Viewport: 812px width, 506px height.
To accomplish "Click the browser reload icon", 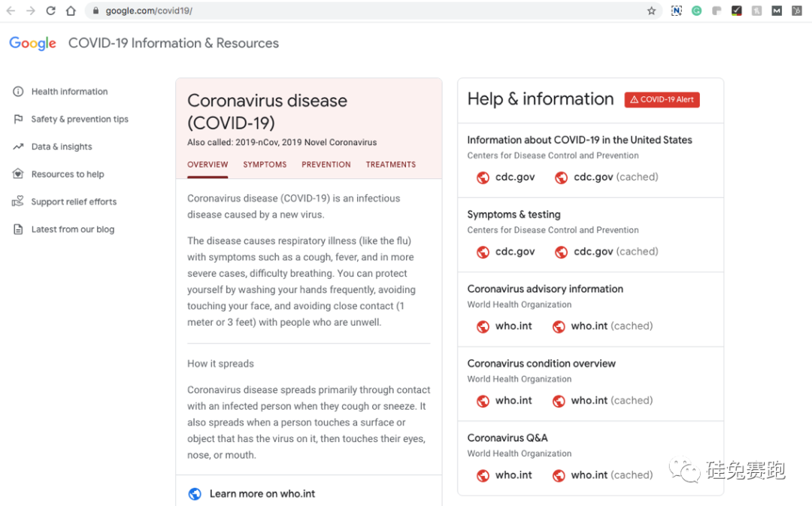I will (x=51, y=11).
